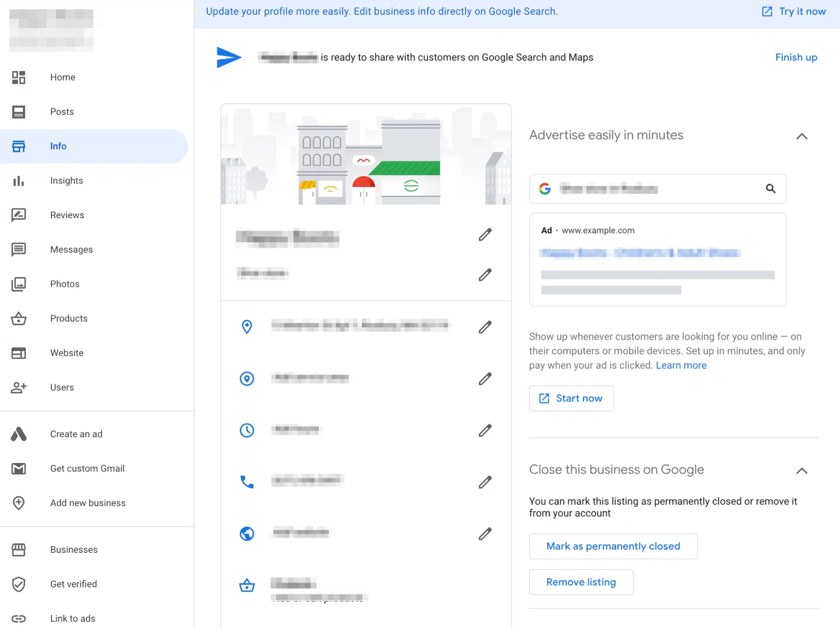The height and width of the screenshot is (629, 840).
Task: Edit phone number pencil icon
Action: tap(485, 482)
